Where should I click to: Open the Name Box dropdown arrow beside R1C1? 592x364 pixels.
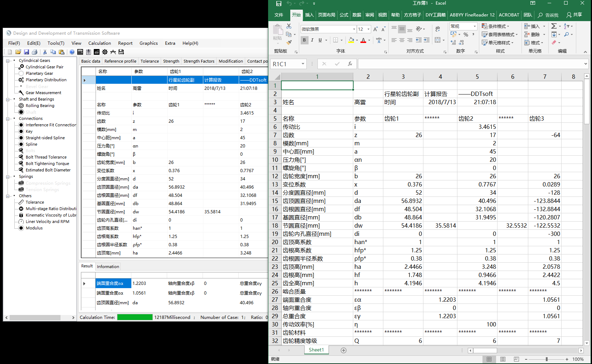point(303,64)
